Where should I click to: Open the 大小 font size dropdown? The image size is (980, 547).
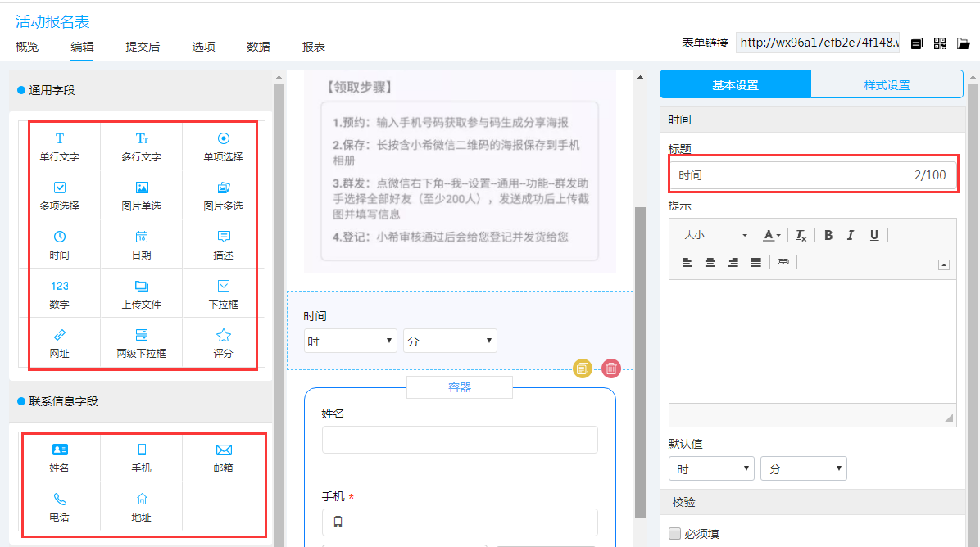pos(715,235)
